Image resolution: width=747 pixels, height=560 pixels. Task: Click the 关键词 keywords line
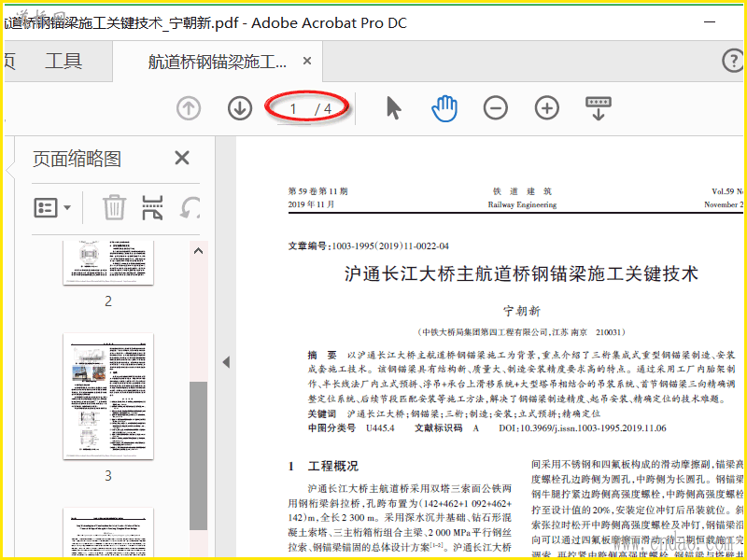pos(454,413)
